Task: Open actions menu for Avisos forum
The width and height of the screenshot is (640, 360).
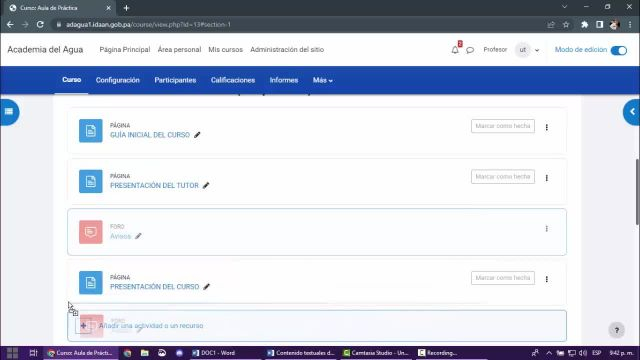Action: (547, 229)
